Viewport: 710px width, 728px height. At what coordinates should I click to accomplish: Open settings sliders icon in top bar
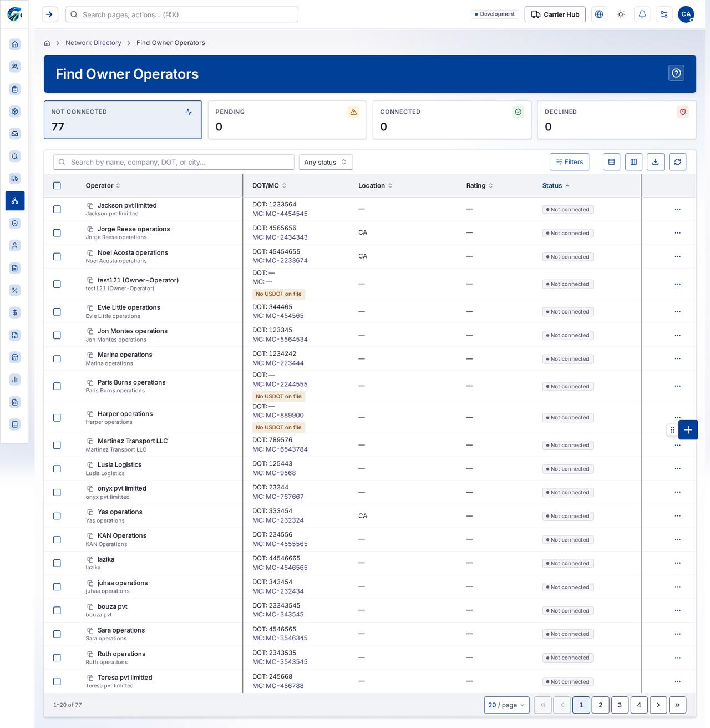[x=664, y=14]
